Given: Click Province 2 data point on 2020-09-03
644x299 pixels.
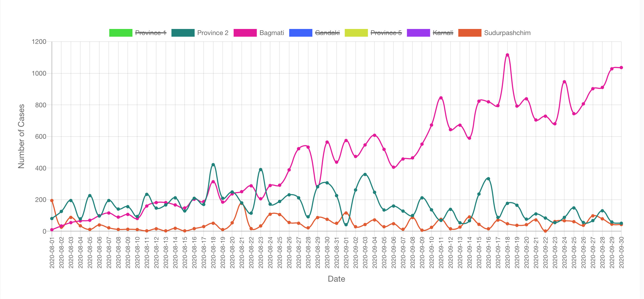Looking at the screenshot, I should point(365,174).
